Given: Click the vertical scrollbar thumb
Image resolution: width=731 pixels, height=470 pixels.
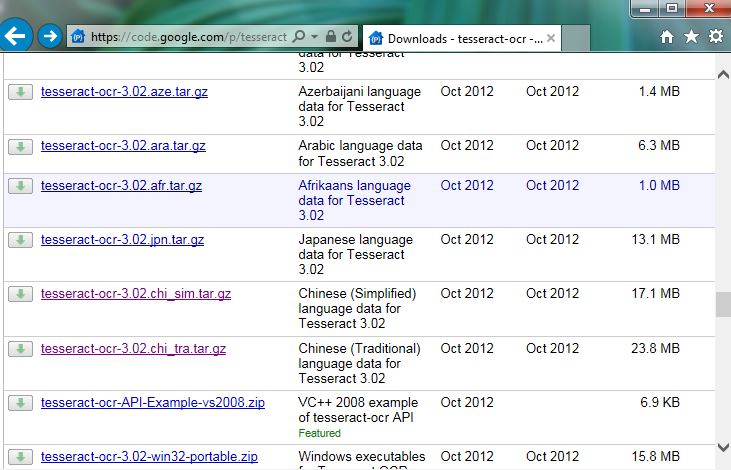Looking at the screenshot, I should pos(723,304).
